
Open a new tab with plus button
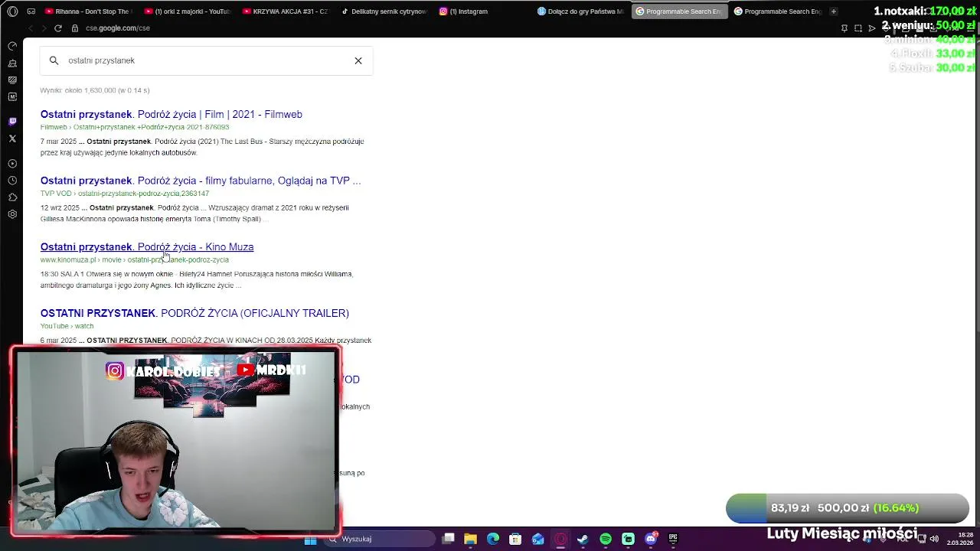834,11
